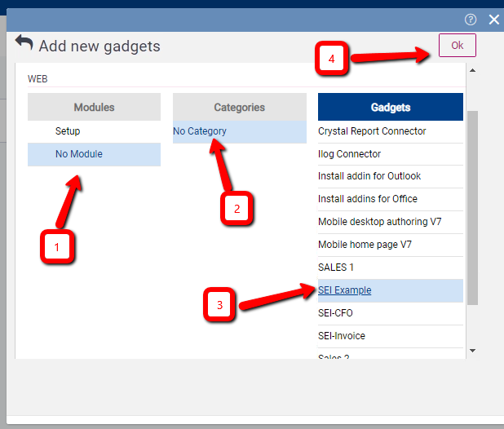
Task: Click the Gadgets column header
Action: click(x=390, y=107)
